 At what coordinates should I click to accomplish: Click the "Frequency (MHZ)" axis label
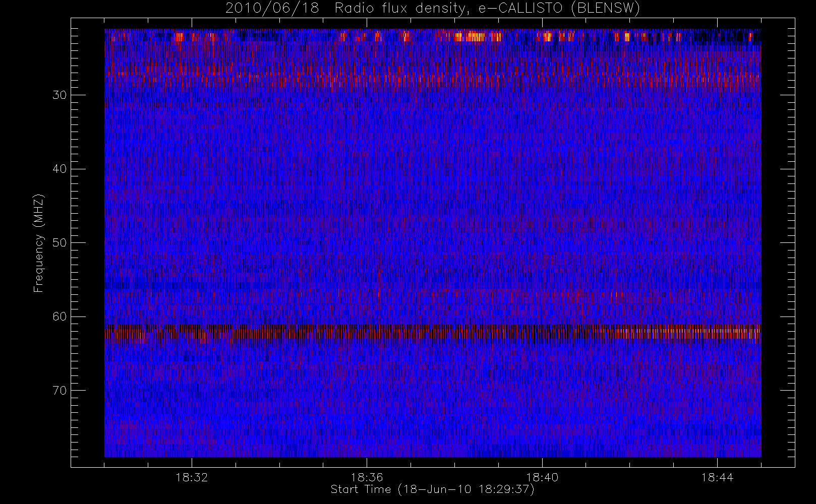tap(39, 243)
